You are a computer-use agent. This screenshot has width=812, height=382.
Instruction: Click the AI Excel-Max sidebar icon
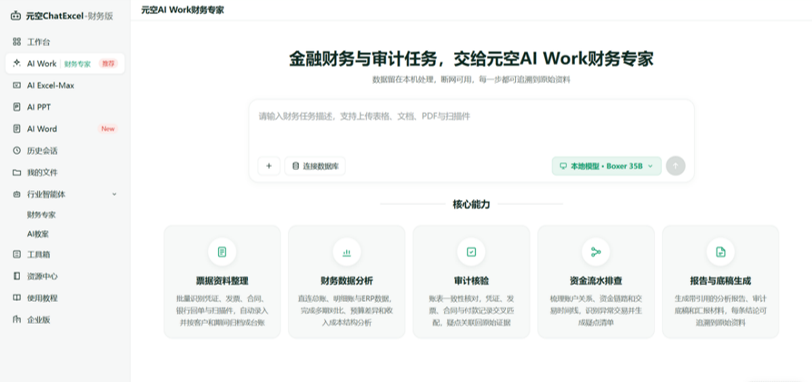[x=17, y=85]
